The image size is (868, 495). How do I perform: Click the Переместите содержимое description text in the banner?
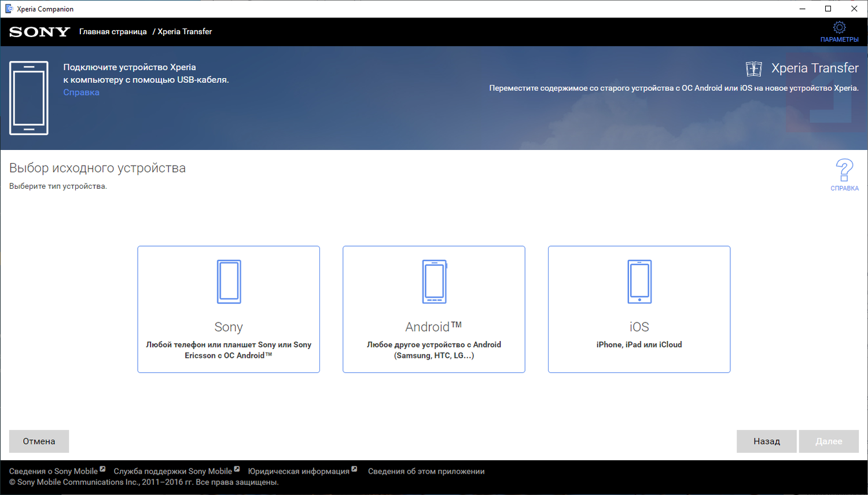pyautogui.click(x=674, y=88)
